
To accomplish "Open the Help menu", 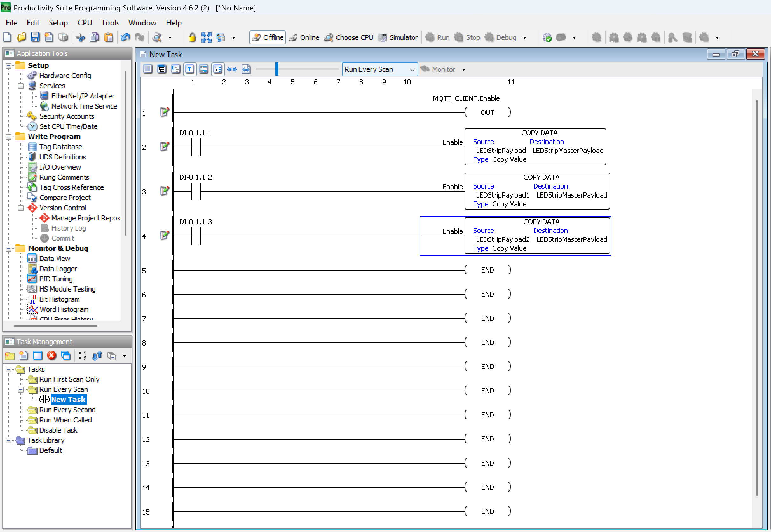I will 174,23.
